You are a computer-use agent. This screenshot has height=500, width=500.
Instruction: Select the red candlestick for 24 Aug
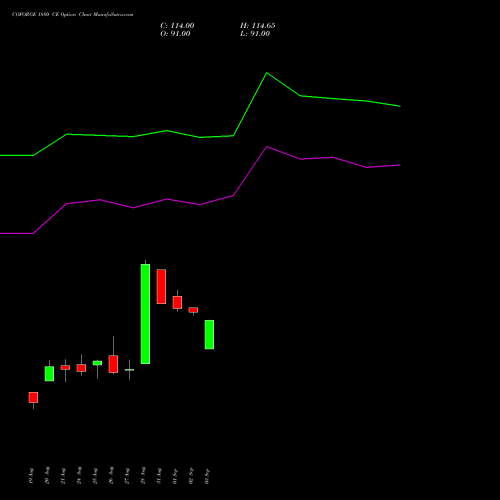click(x=81, y=368)
